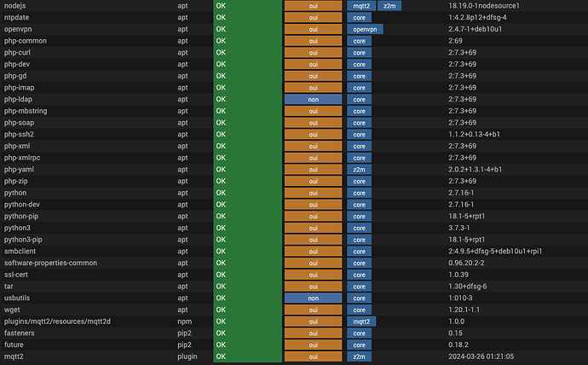
Task: Select the 'tar' package name
Action: point(9,287)
